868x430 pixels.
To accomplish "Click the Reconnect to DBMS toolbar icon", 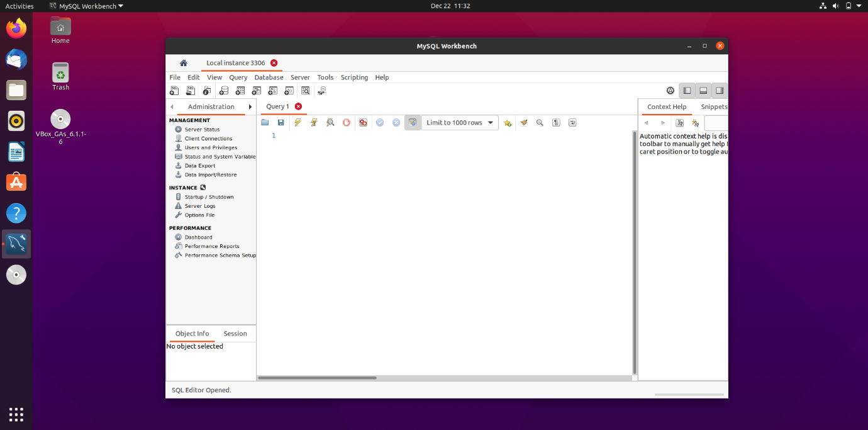I will click(x=322, y=91).
